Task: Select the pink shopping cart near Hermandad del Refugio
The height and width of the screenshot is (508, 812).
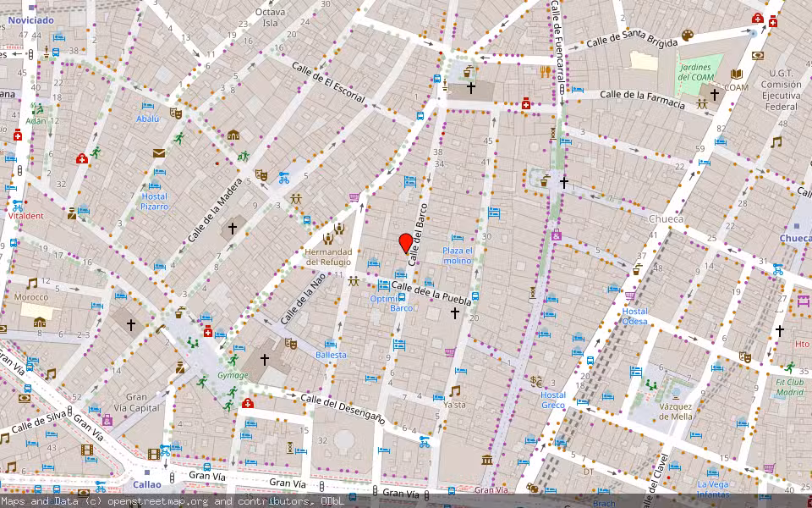Action: pyautogui.click(x=354, y=197)
